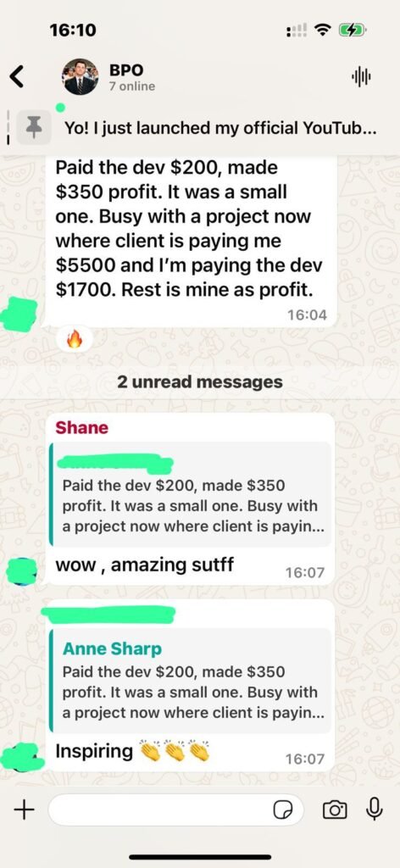
Task: Open the plus attachment menu
Action: [x=24, y=810]
